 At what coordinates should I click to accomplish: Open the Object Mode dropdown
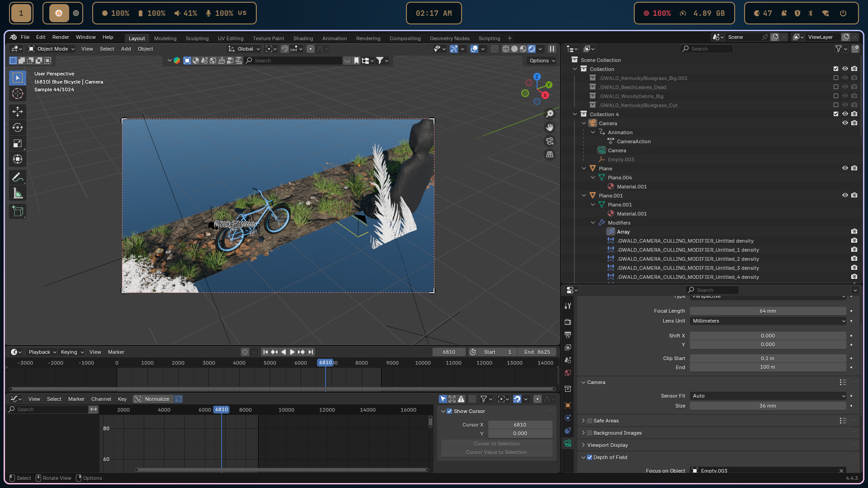pos(51,49)
